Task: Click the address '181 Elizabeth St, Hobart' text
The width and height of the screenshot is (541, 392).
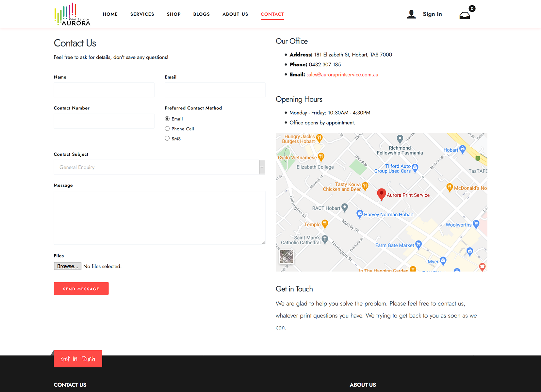Action: tap(353, 55)
